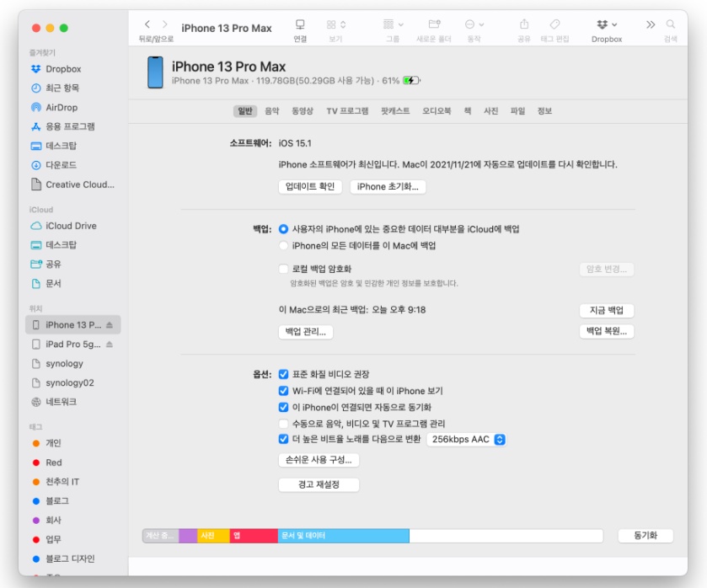Expand the 동작 dropdown arrow
The height and width of the screenshot is (588, 707).
(481, 24)
